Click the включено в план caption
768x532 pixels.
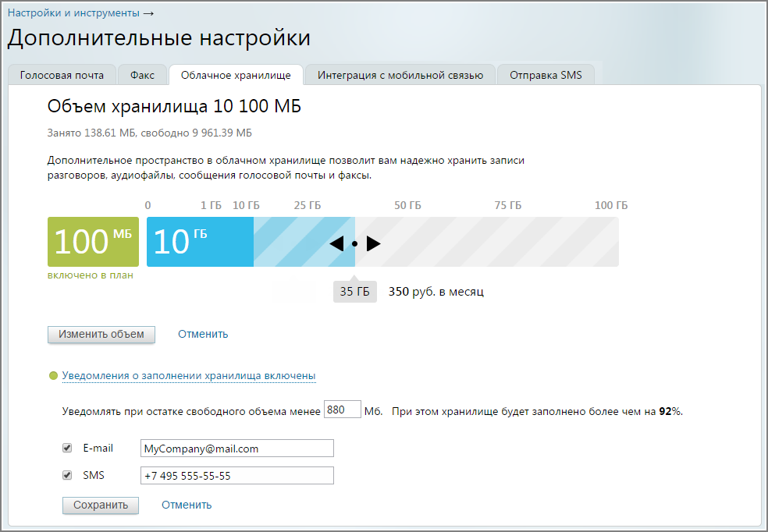(x=90, y=275)
